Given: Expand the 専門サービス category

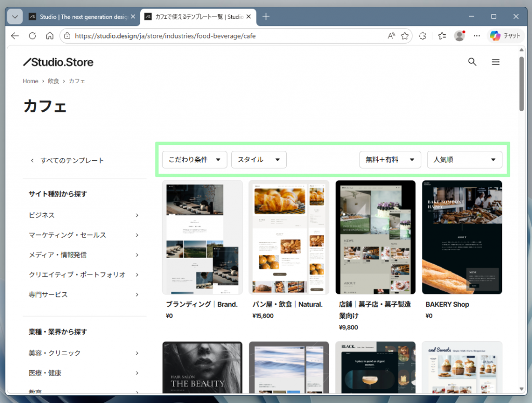Looking at the screenshot, I should 84,295.
